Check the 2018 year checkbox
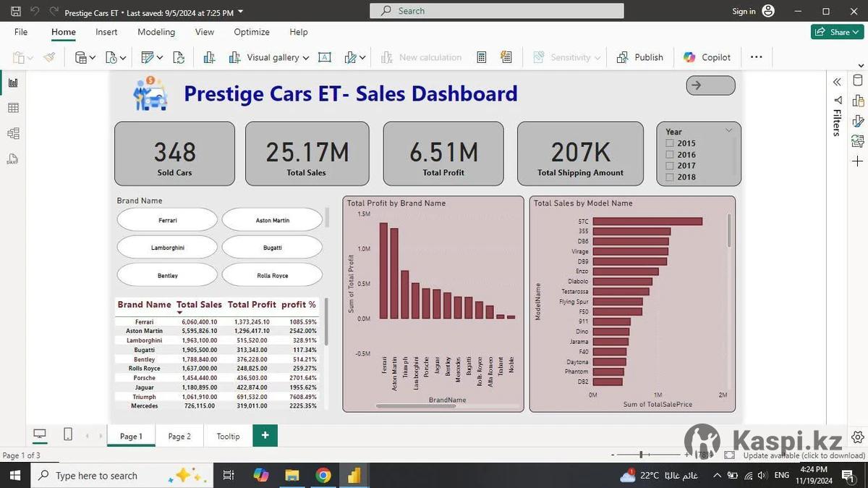The image size is (868, 488). (x=670, y=177)
